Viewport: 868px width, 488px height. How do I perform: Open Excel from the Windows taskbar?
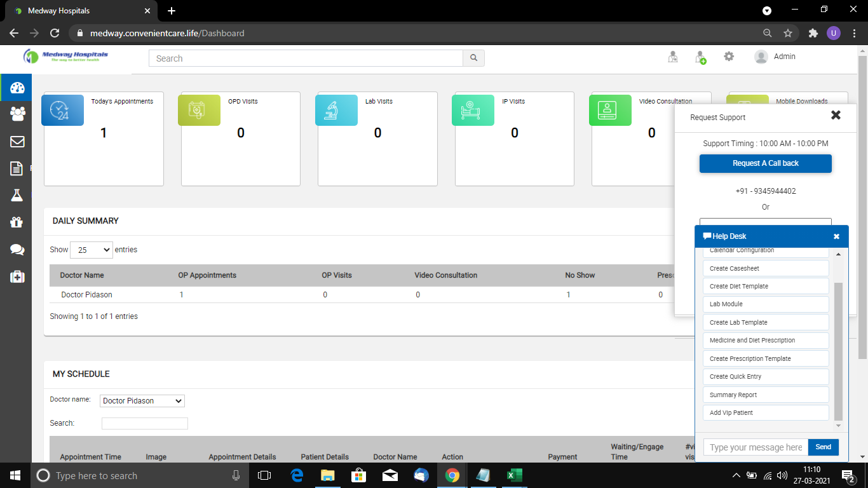coord(514,475)
